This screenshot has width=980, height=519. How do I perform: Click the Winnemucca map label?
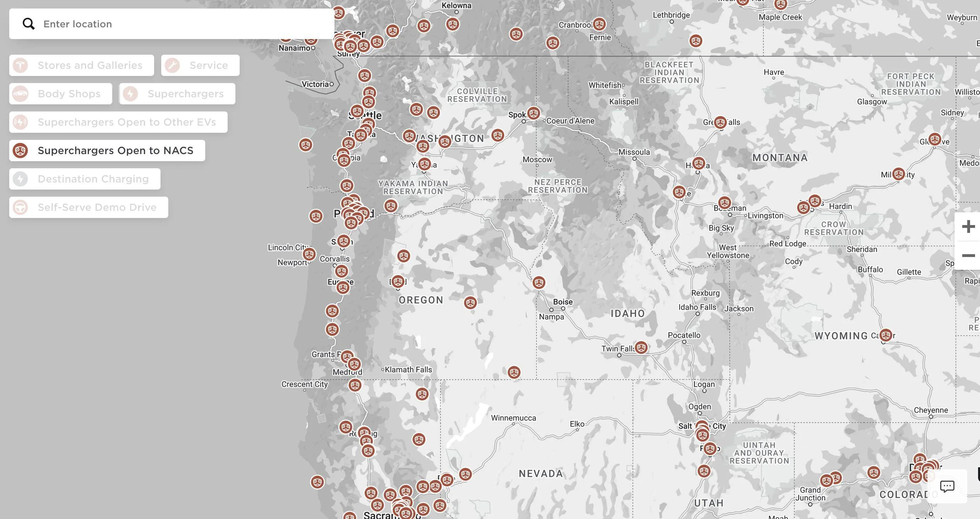click(x=513, y=418)
